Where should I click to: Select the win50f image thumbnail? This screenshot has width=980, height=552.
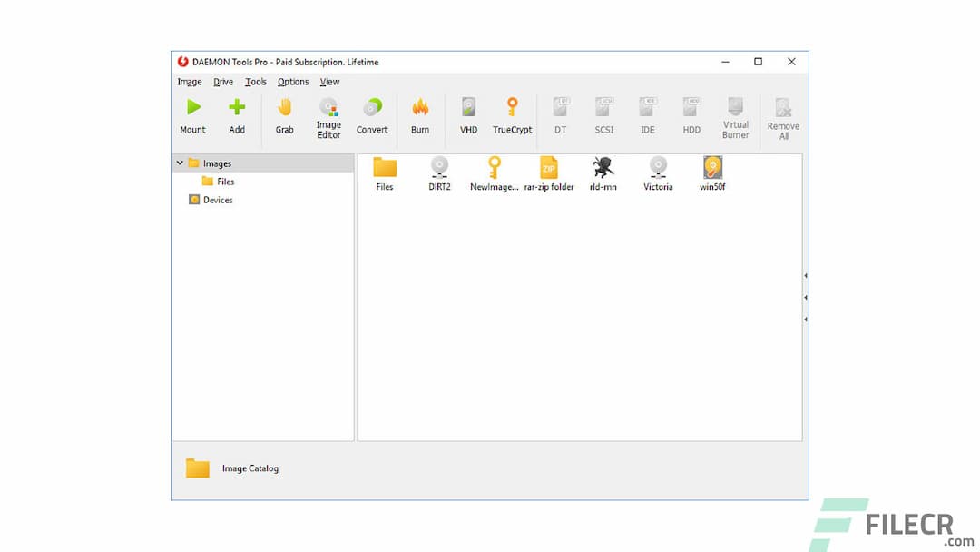[711, 172]
